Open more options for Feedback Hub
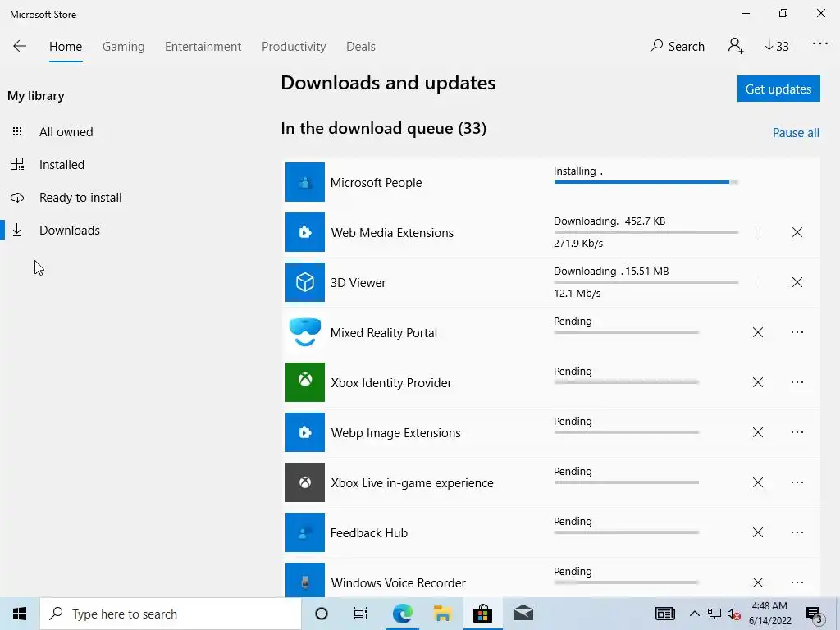Viewport: 840px width, 630px height. click(x=797, y=532)
